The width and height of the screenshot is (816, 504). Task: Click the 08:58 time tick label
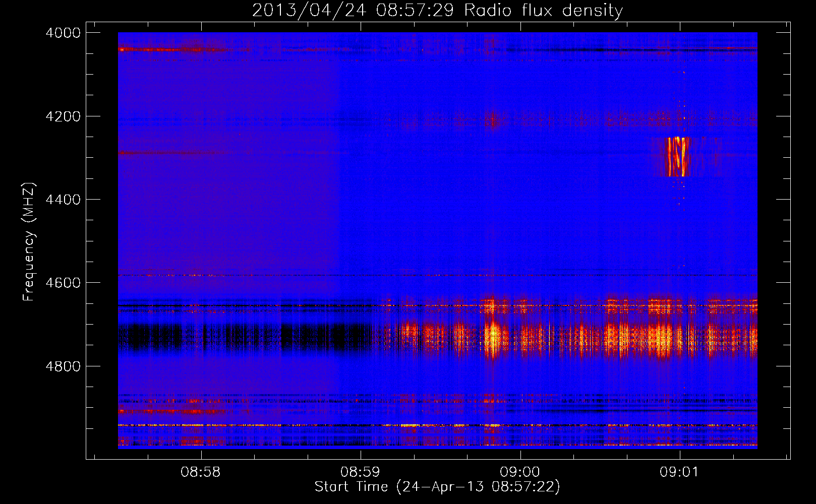point(201,472)
